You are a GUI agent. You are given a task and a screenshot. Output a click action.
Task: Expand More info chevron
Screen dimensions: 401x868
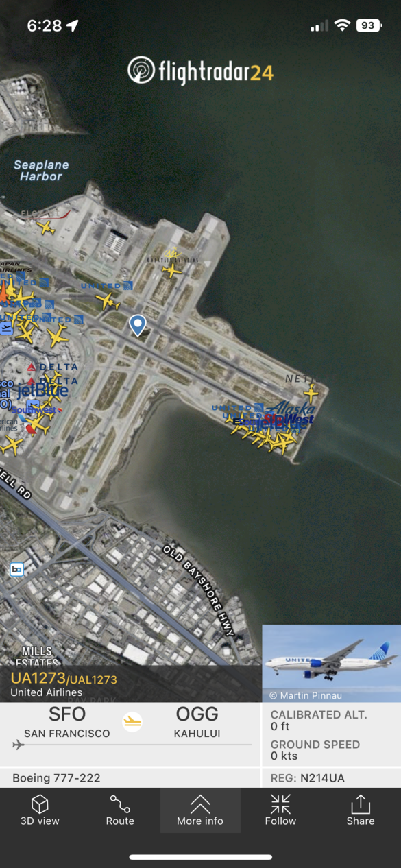200,804
